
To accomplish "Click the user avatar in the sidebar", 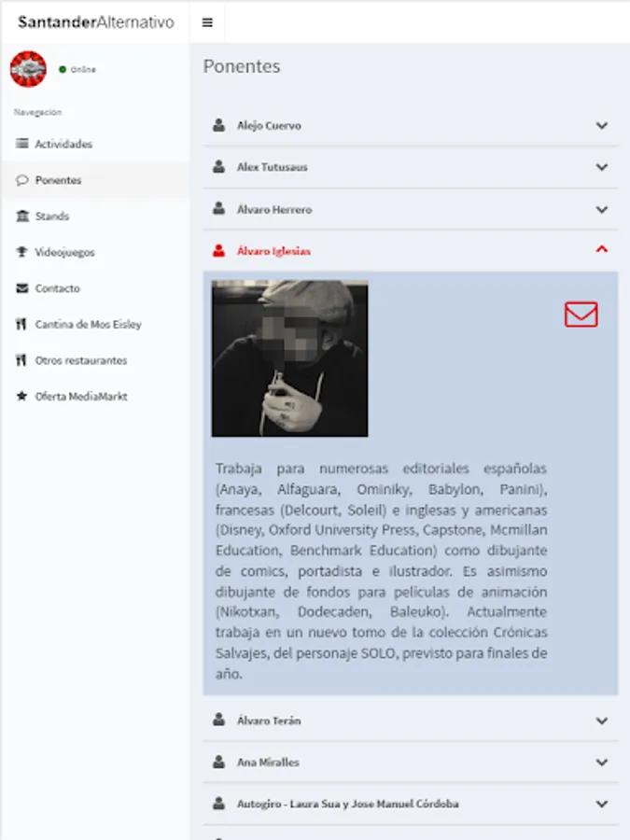I will click(x=28, y=69).
